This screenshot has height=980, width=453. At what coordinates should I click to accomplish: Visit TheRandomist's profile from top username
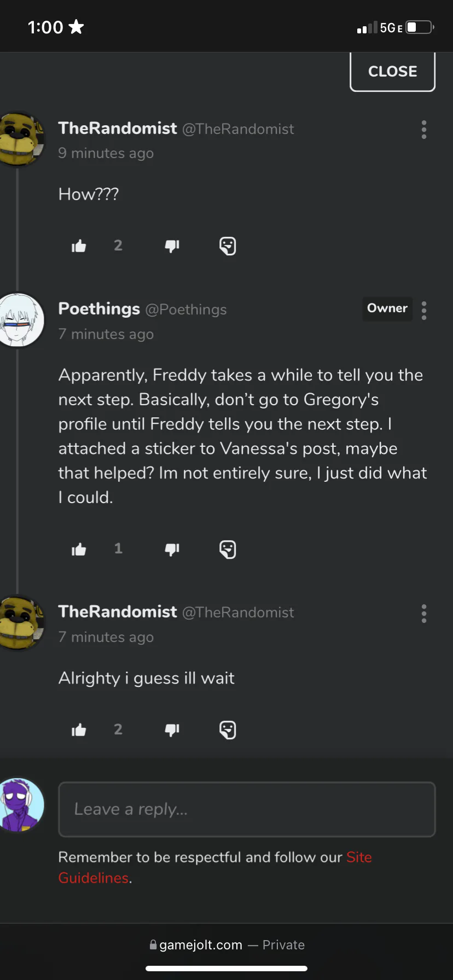118,128
